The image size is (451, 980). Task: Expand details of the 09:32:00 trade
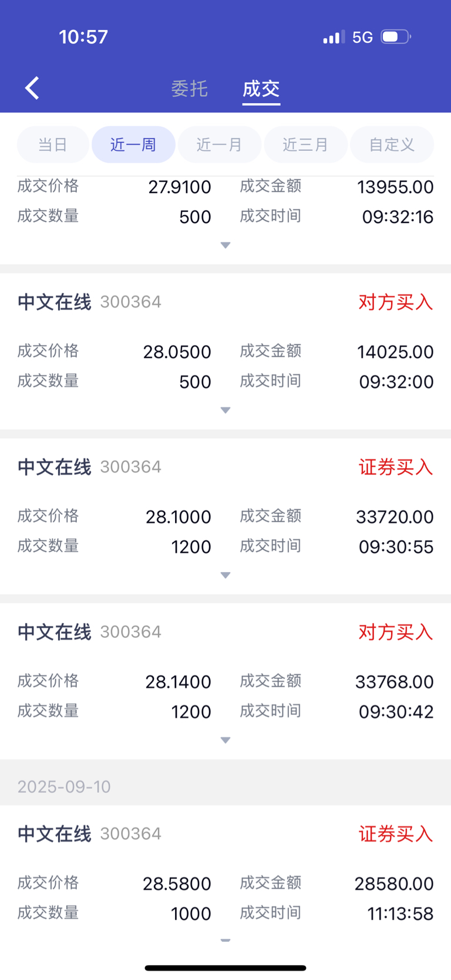pos(225,410)
